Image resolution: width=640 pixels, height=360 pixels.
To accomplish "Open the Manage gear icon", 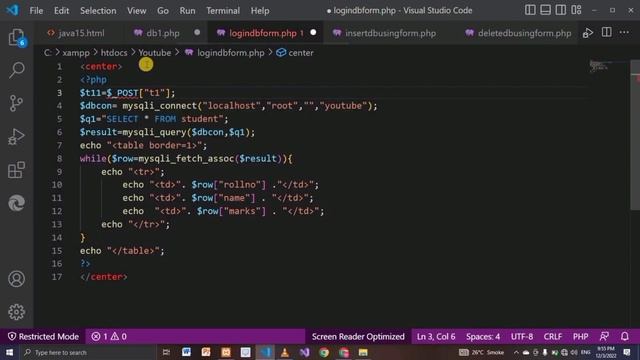I will [x=16, y=312].
